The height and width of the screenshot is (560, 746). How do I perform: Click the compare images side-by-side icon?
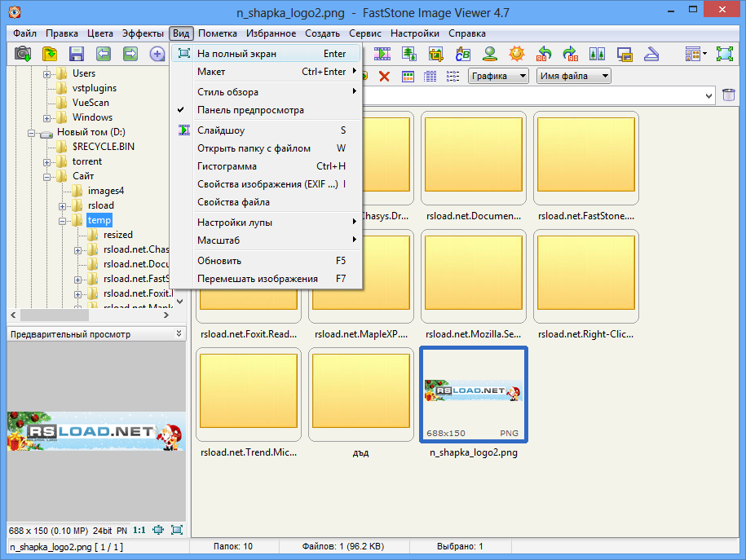coord(597,53)
